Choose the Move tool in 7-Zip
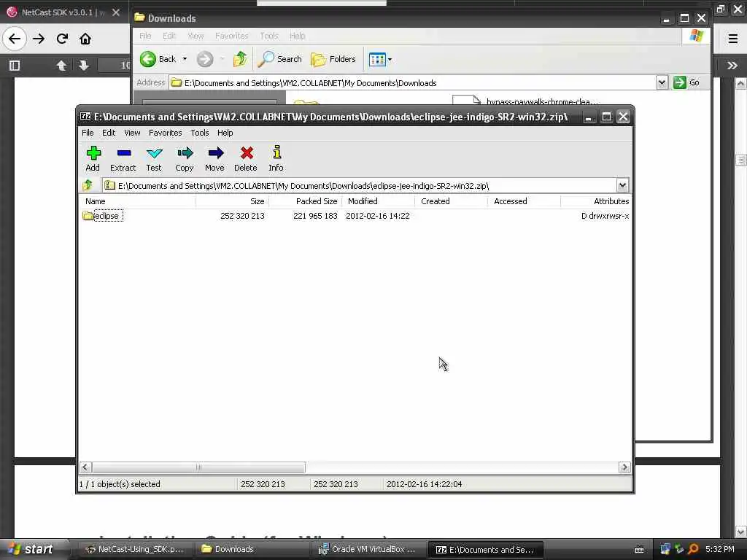Screen dimensions: 747x560 (x=215, y=158)
